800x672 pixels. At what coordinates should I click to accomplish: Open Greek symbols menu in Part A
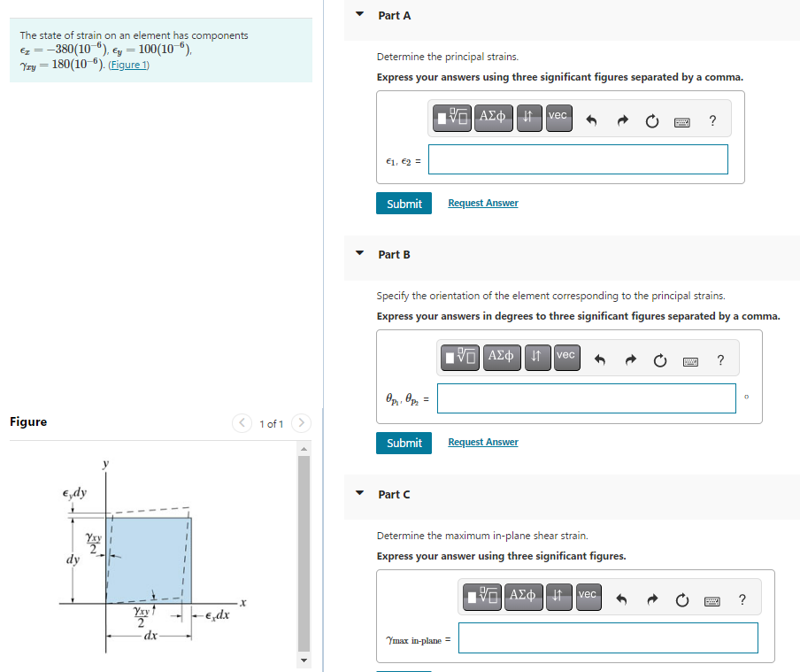pos(494,118)
